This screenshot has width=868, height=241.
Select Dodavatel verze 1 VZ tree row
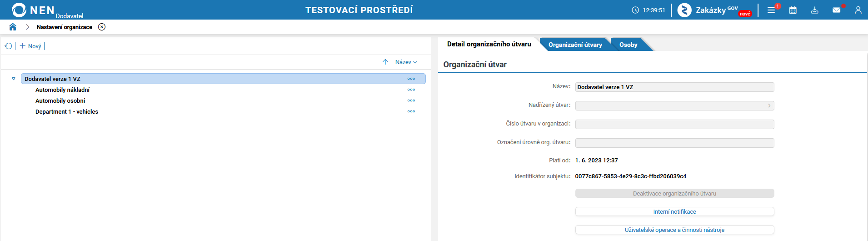pos(223,79)
